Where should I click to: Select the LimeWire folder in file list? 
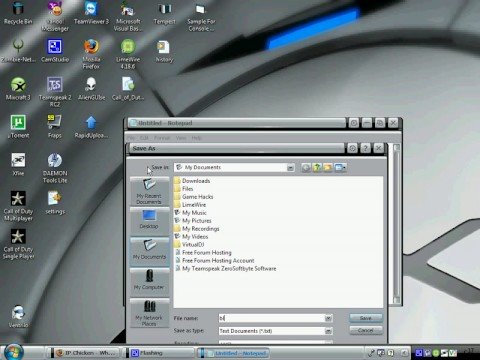coord(190,205)
